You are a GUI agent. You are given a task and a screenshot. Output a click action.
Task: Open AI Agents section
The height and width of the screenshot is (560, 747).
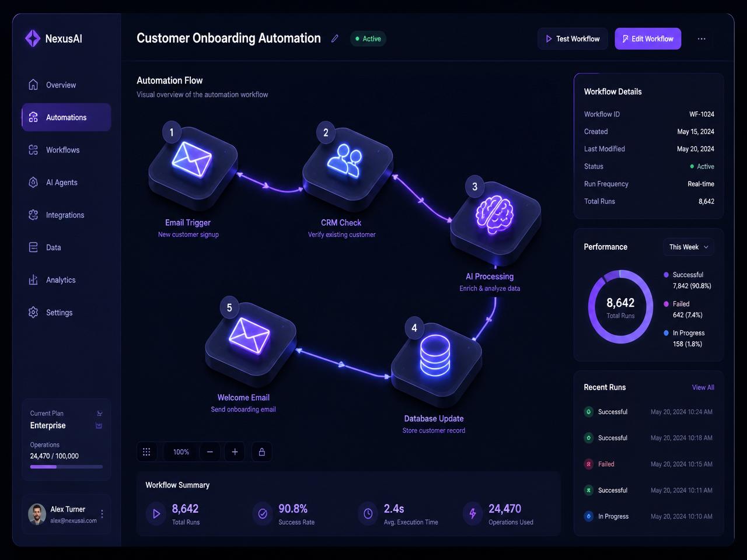[66, 183]
